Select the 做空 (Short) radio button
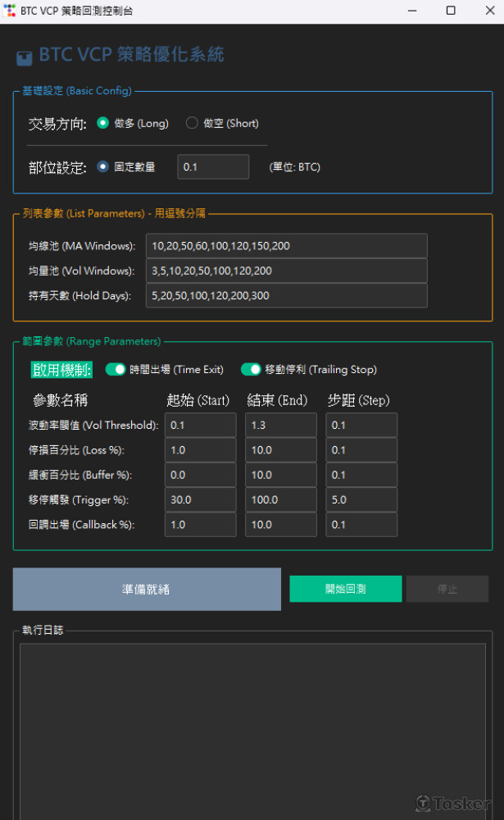504x820 pixels. click(192, 123)
